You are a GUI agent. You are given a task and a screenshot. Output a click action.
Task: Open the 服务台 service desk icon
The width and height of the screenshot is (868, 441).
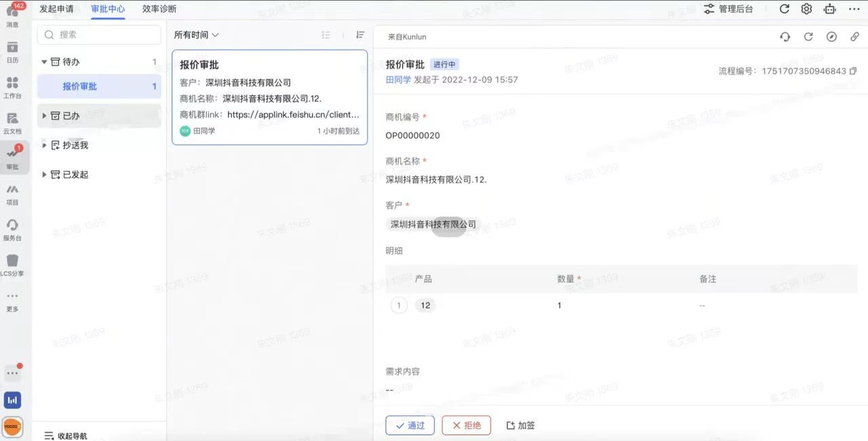tap(12, 229)
